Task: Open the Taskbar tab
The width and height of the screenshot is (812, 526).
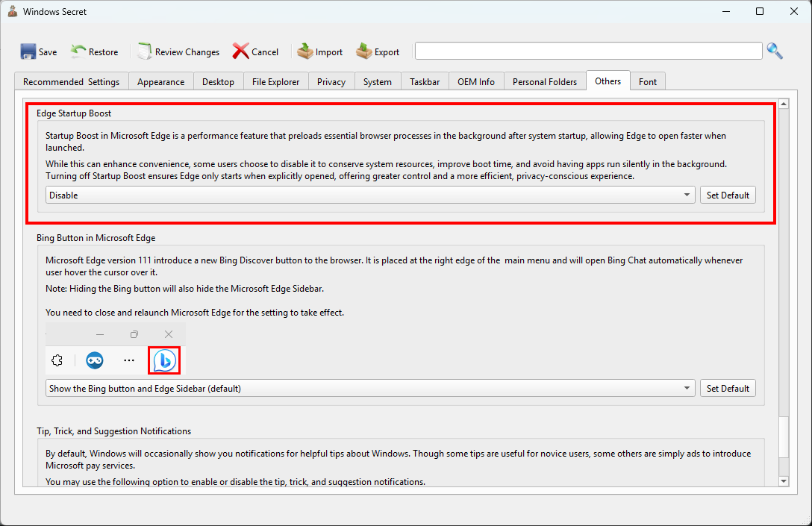Action: click(425, 82)
